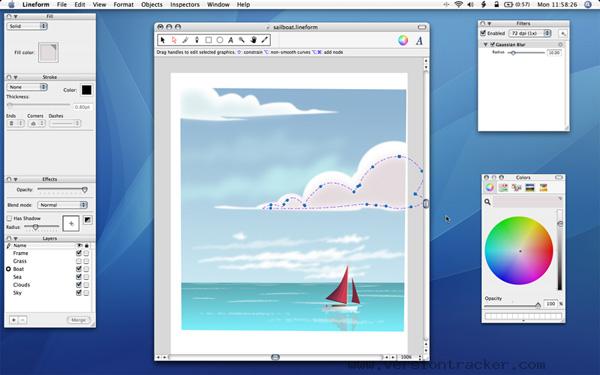Viewport: 600px width, 375px height.
Task: Click the gear button in Filters panel
Action: pyautogui.click(x=563, y=34)
